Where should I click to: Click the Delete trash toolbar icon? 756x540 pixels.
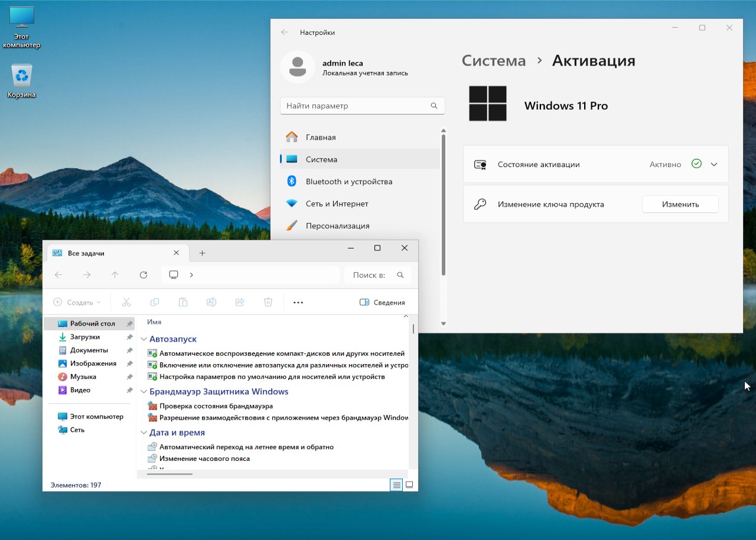(x=268, y=302)
